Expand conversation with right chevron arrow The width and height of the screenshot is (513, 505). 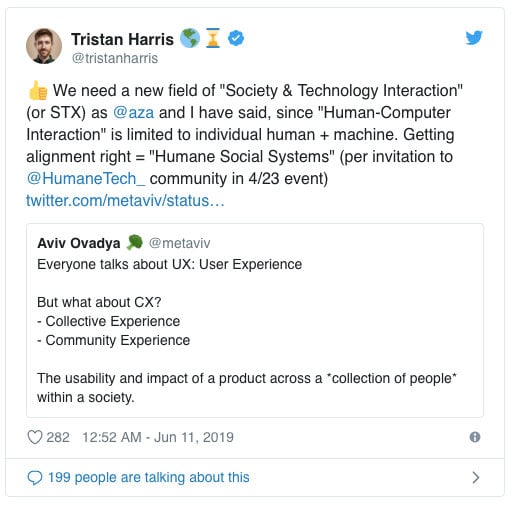coord(476,478)
